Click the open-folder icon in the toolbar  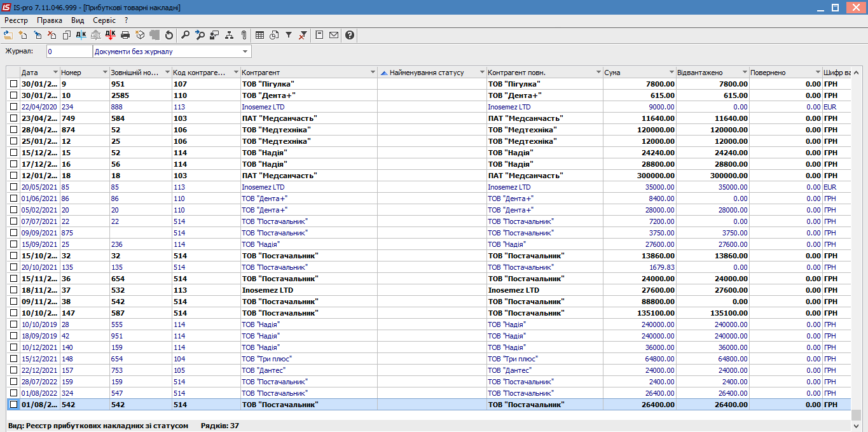tap(8, 35)
